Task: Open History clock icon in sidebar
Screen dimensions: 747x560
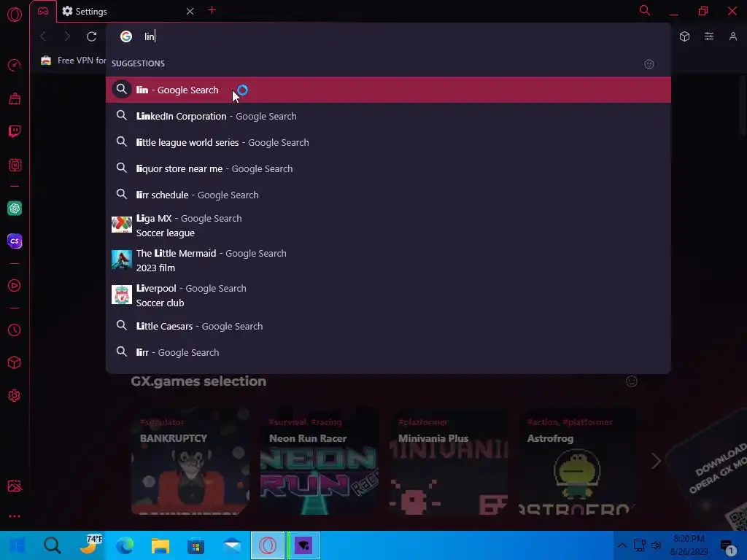Action: point(15,330)
